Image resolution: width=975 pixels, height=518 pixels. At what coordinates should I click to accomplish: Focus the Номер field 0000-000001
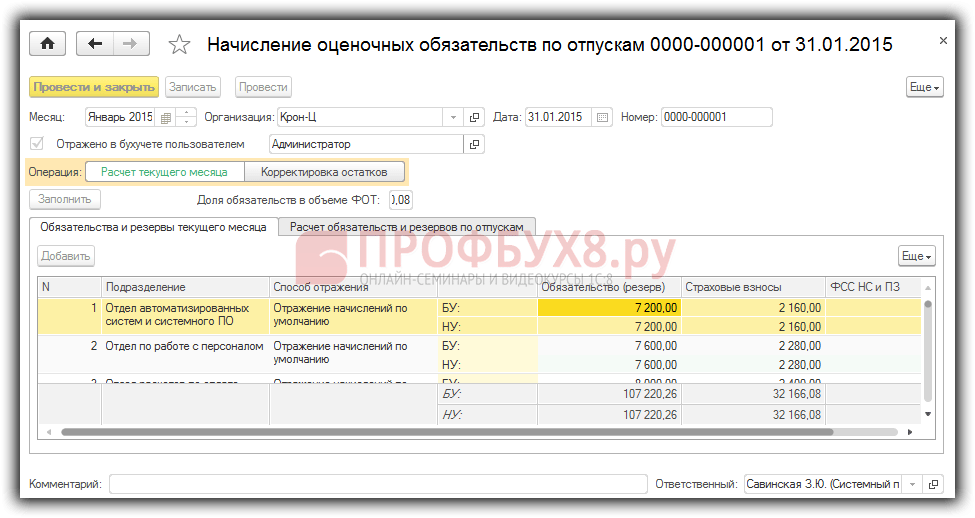(716, 117)
